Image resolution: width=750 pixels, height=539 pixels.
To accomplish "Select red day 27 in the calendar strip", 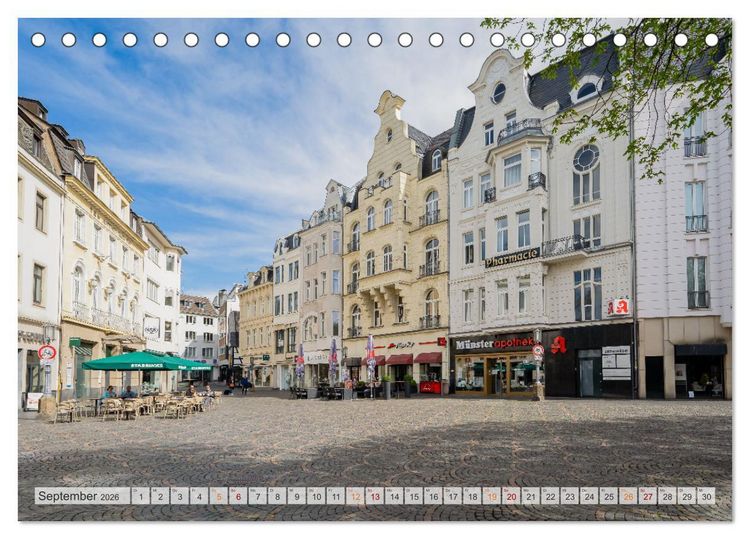I will [x=648, y=496].
